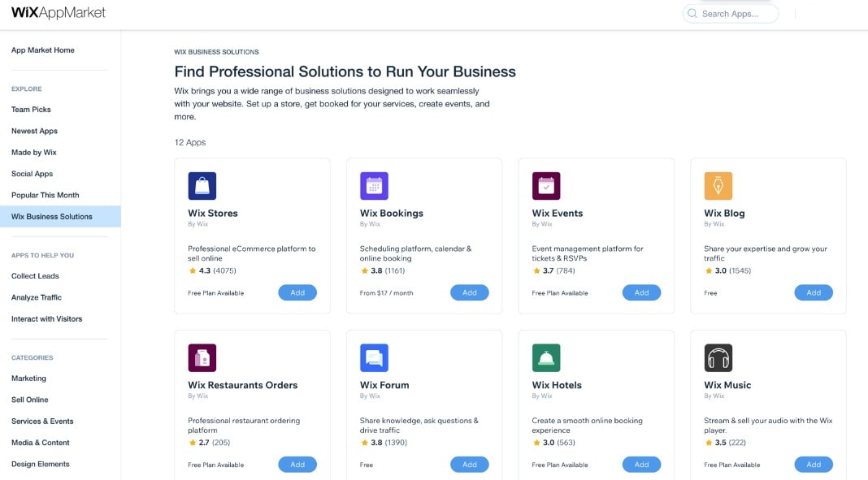Click the Wix Hotels service bell icon
Image resolution: width=868 pixels, height=480 pixels.
coord(546,357)
